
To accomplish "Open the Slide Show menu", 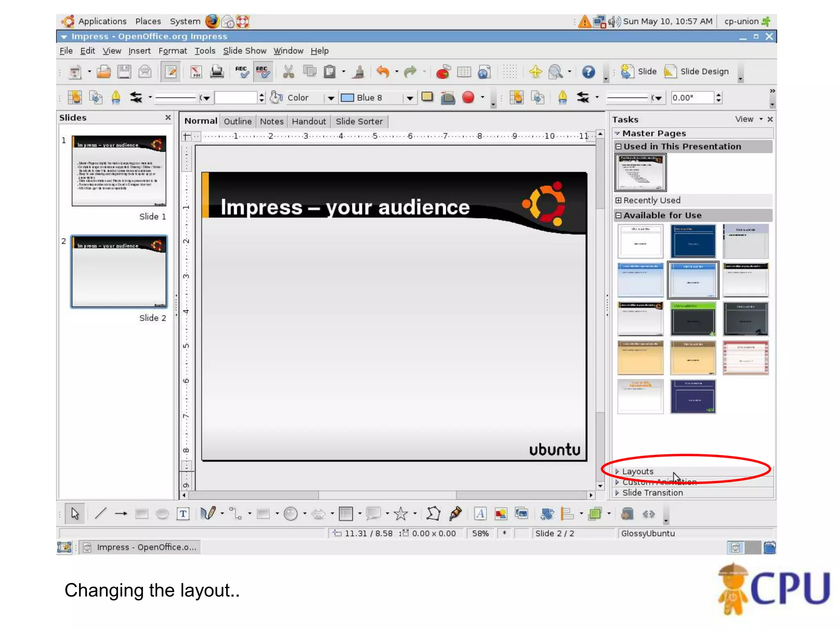I will pos(244,51).
